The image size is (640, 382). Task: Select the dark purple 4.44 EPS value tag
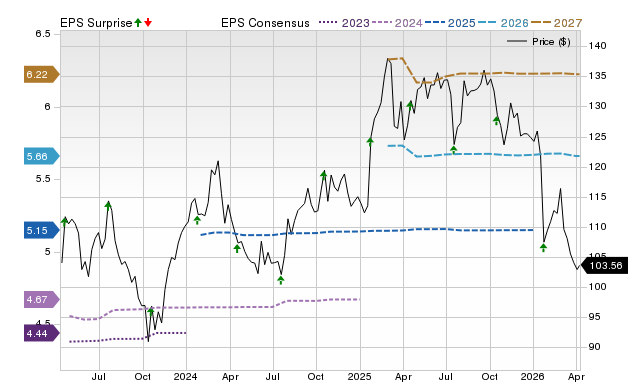click(42, 333)
